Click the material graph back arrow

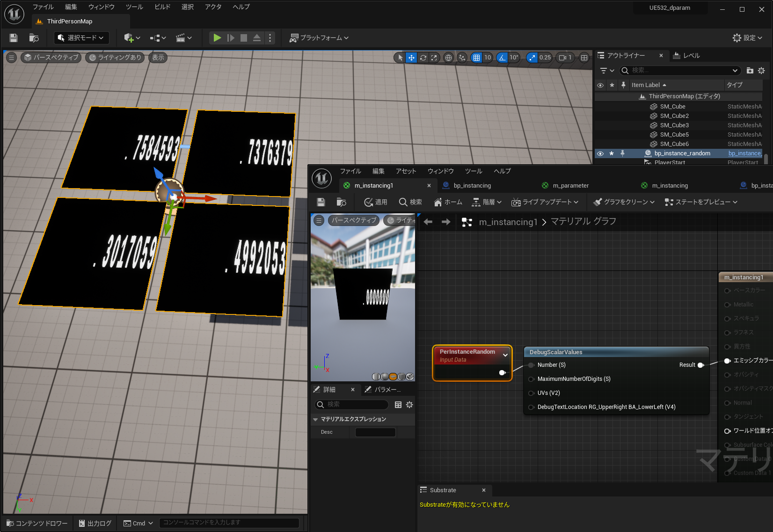coord(428,222)
